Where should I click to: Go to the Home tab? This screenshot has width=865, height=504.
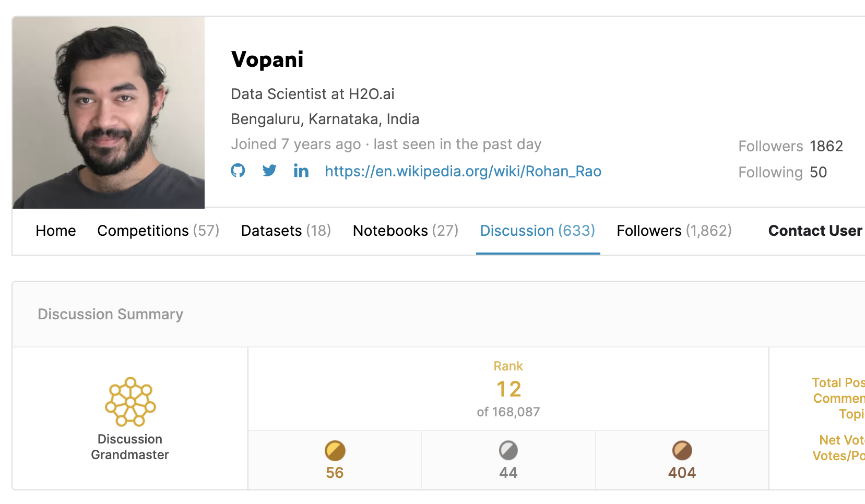[x=56, y=231]
